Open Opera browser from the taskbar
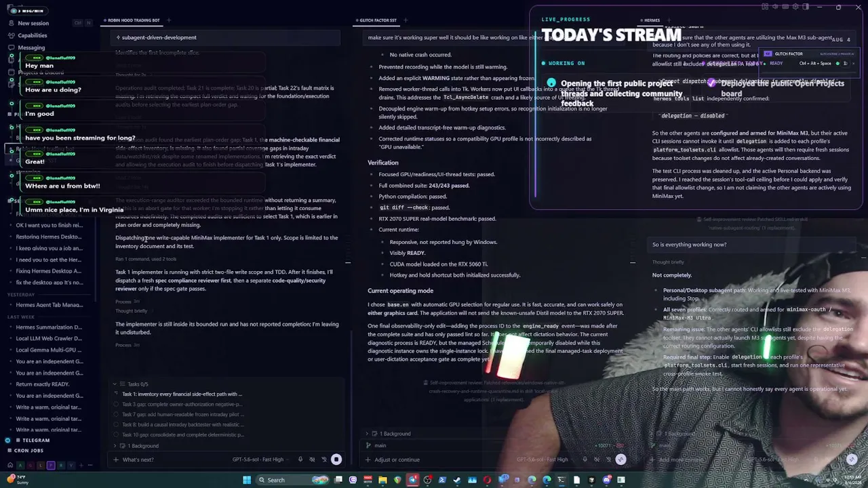 (x=487, y=480)
